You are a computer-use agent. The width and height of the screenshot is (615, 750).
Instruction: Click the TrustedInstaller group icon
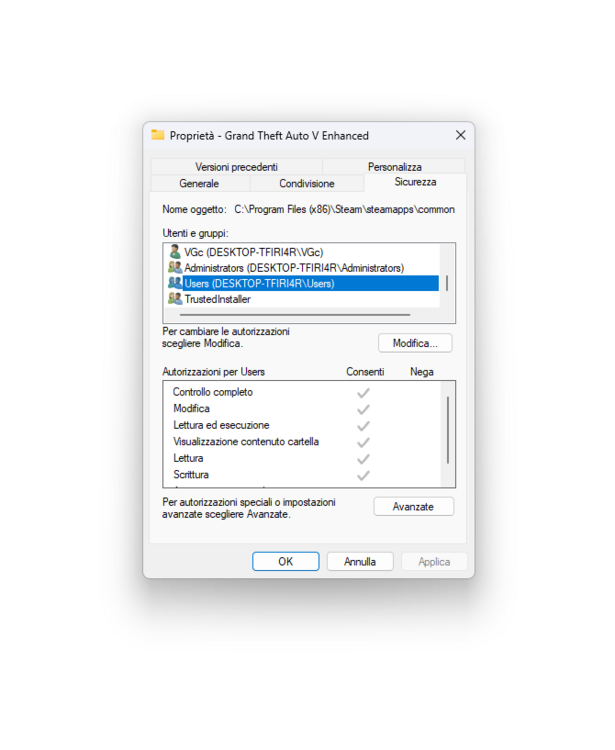(175, 299)
